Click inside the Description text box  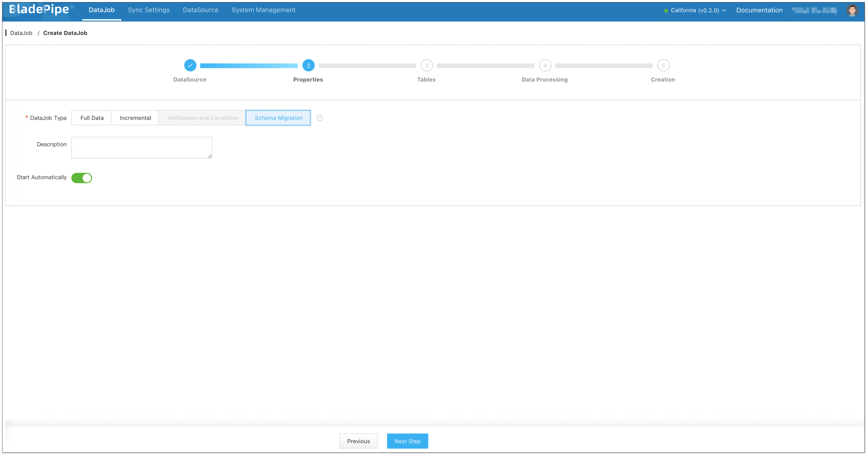point(142,147)
